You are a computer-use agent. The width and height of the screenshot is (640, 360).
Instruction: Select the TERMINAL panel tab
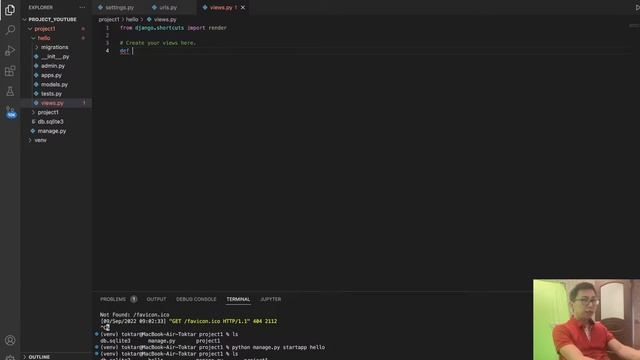[238, 299]
